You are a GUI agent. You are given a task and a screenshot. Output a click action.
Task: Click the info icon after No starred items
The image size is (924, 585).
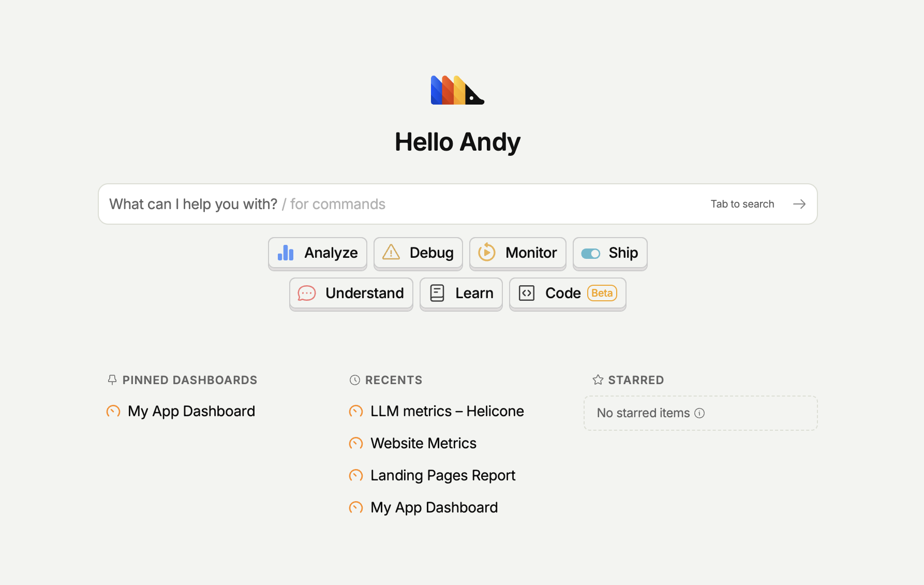(x=699, y=413)
